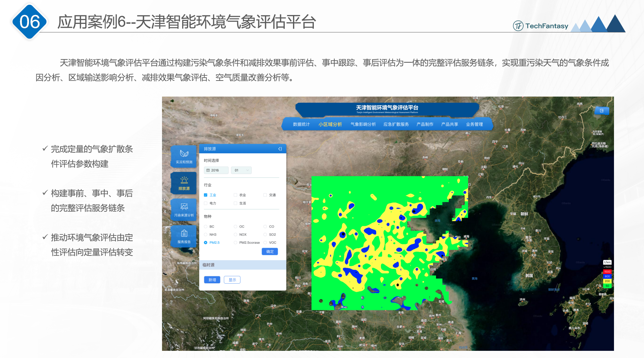
Task: Open the 实况和预测 leaf icon panel
Action: [x=184, y=156]
